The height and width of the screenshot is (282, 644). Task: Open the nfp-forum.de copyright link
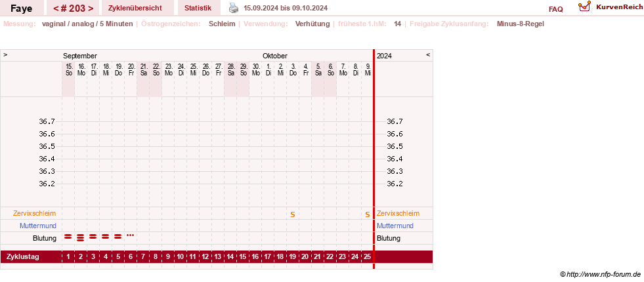[601, 274]
